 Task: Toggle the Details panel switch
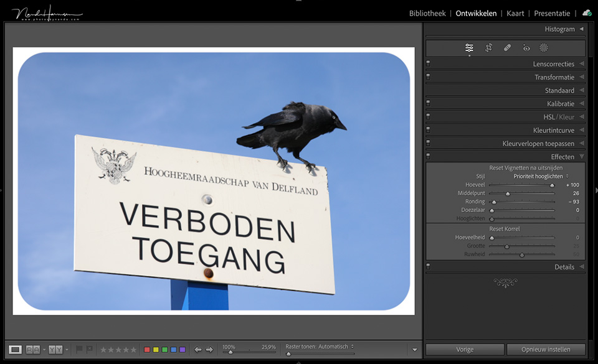tap(428, 266)
